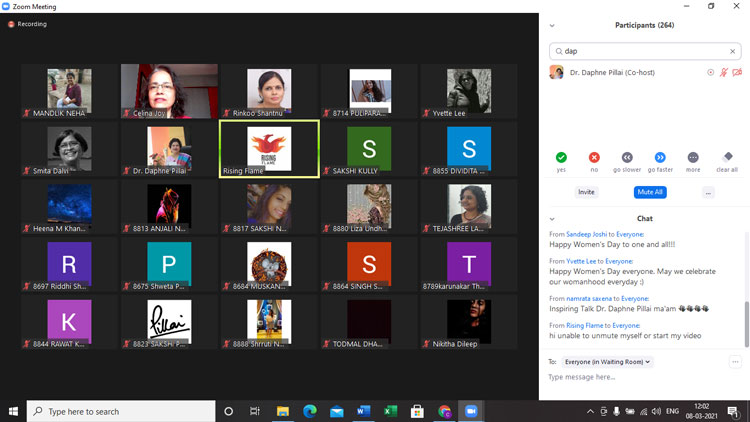Image resolution: width=750 pixels, height=422 pixels.
Task: Click the green 'yes' reaction icon
Action: click(561, 157)
